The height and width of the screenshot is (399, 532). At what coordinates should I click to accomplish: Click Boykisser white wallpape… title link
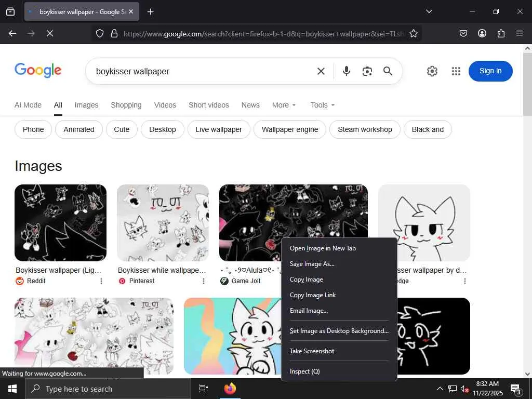162,270
